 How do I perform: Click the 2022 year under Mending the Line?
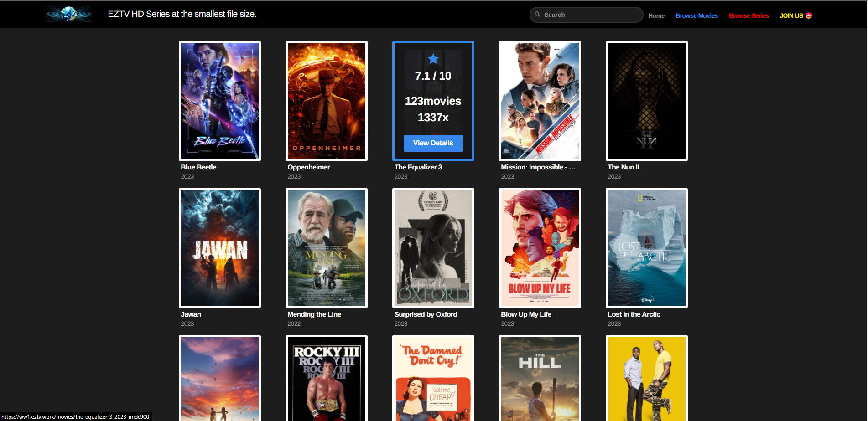click(x=294, y=323)
